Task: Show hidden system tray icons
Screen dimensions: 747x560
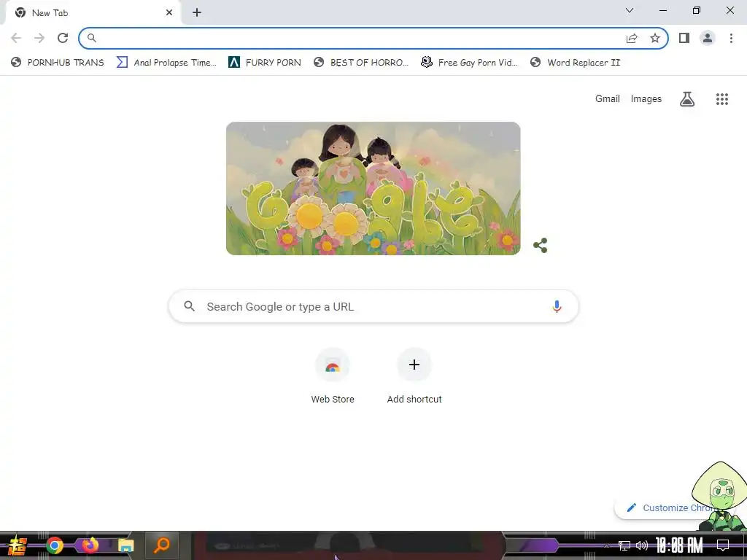Action: (x=606, y=545)
